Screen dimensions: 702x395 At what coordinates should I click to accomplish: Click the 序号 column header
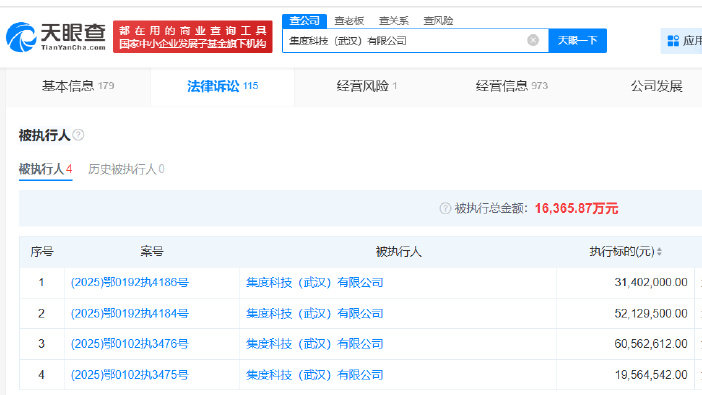tap(42, 252)
